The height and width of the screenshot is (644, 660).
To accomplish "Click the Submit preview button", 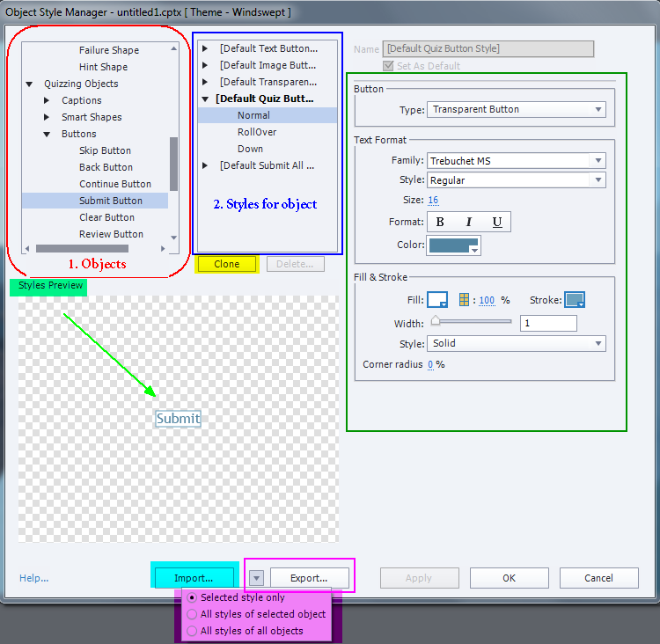I will [x=178, y=419].
